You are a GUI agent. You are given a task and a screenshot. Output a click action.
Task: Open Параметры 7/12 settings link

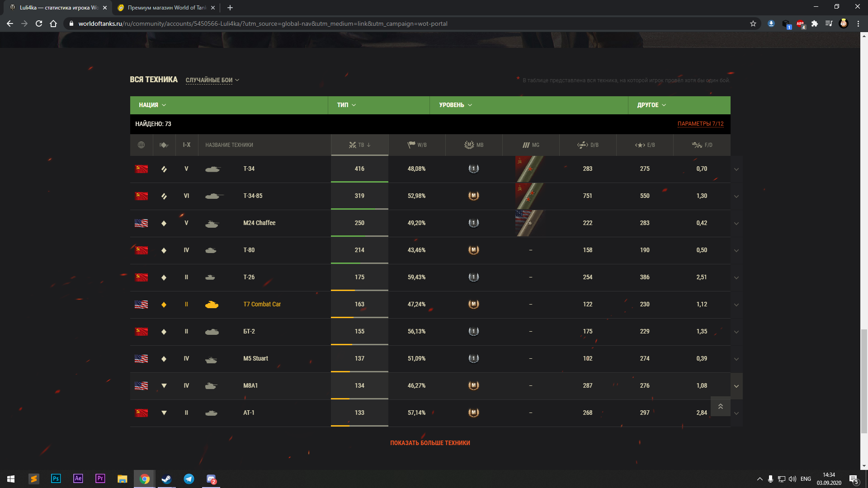(x=700, y=124)
